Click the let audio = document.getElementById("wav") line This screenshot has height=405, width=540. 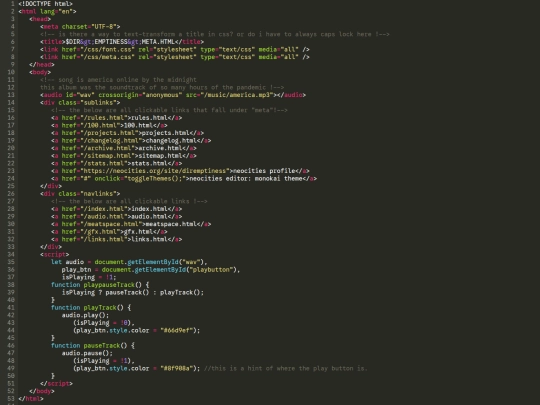129,262
